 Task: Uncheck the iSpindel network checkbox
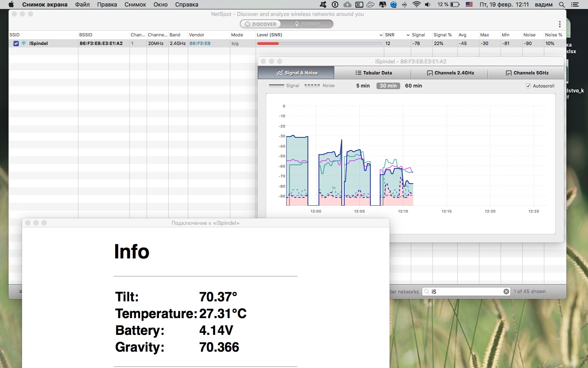click(x=16, y=43)
